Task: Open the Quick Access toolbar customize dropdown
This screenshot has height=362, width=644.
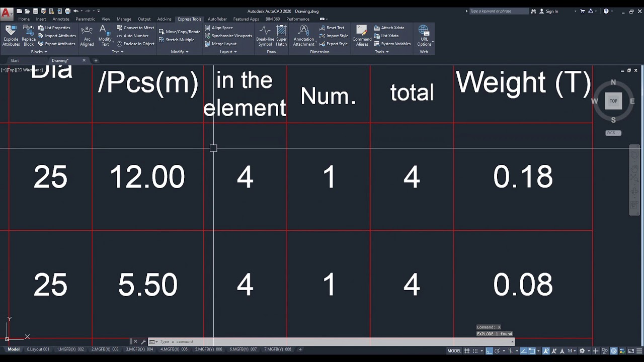Action: [99, 11]
